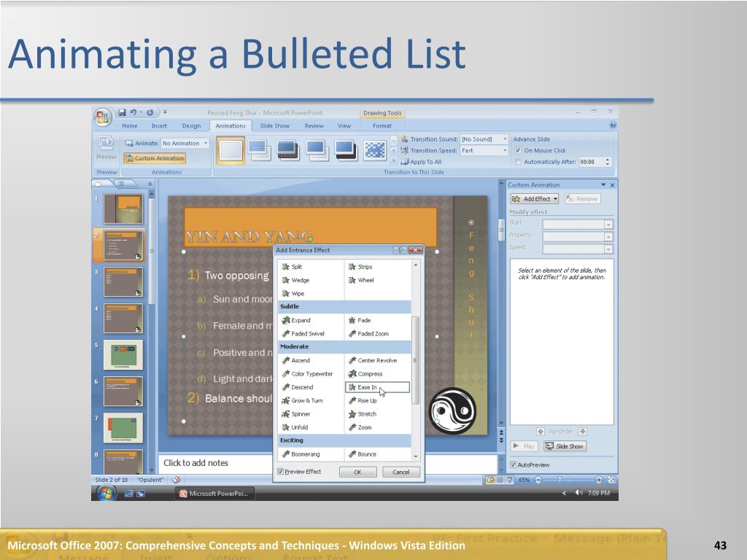
Task: Click Apply To All transitions
Action: coord(421,162)
